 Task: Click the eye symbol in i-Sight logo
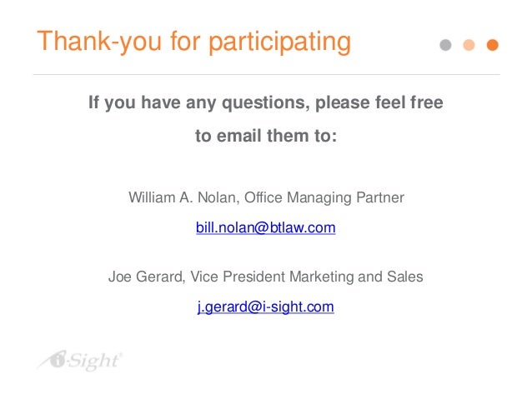coord(58,359)
